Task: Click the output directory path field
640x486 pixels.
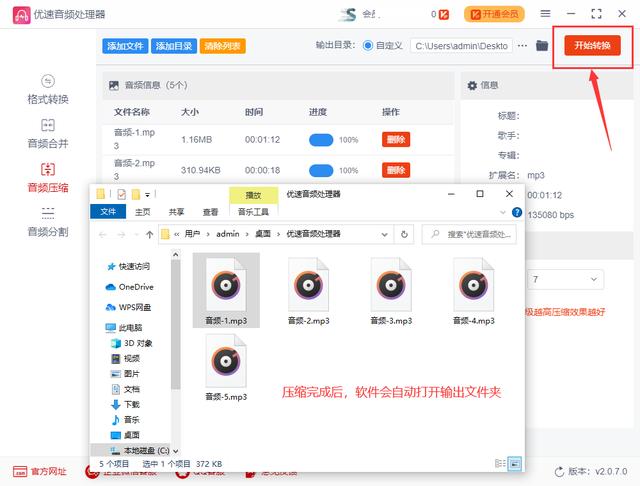Action: point(462,46)
